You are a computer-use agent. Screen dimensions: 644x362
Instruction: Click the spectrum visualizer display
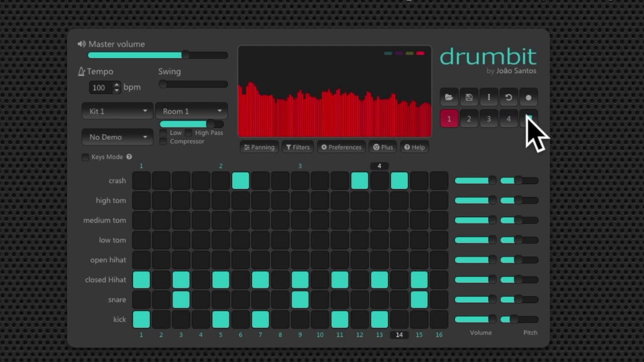[x=335, y=92]
